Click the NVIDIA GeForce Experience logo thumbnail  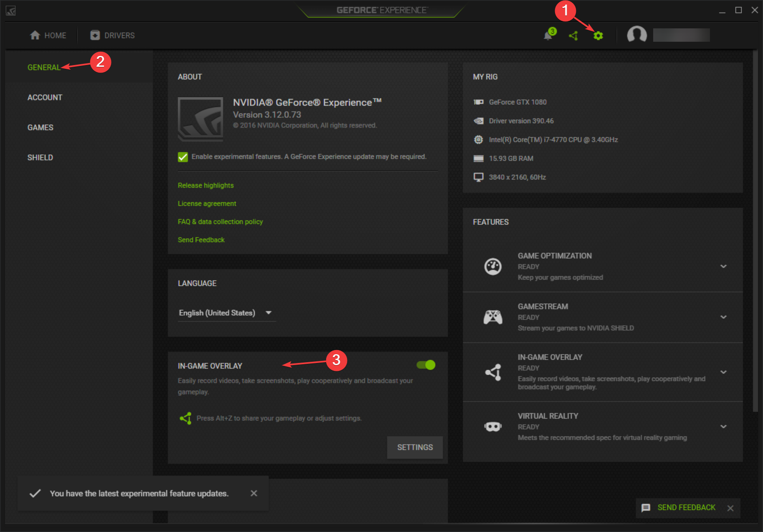pyautogui.click(x=200, y=119)
